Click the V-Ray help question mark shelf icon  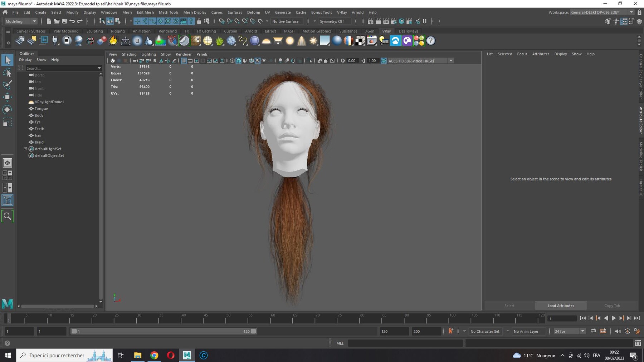coord(431,41)
